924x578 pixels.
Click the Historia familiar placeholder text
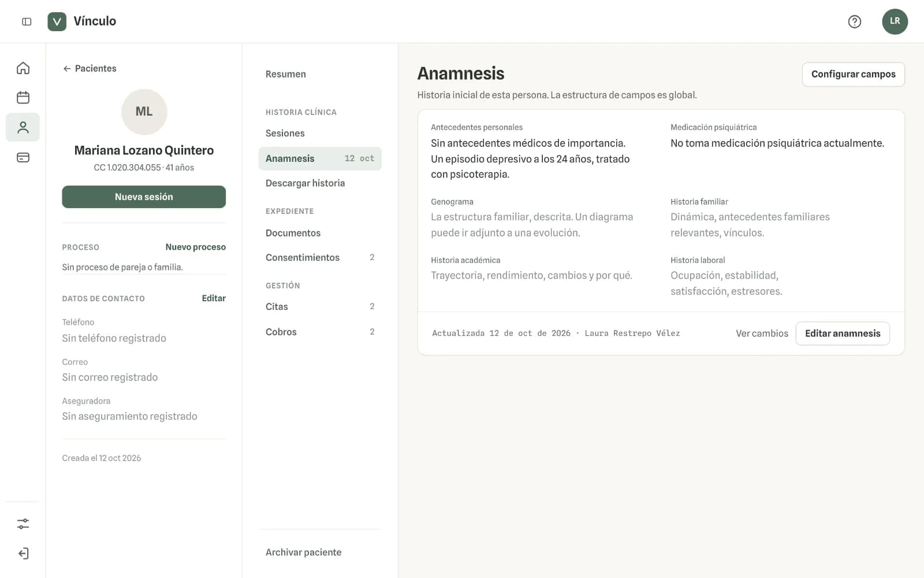point(750,225)
